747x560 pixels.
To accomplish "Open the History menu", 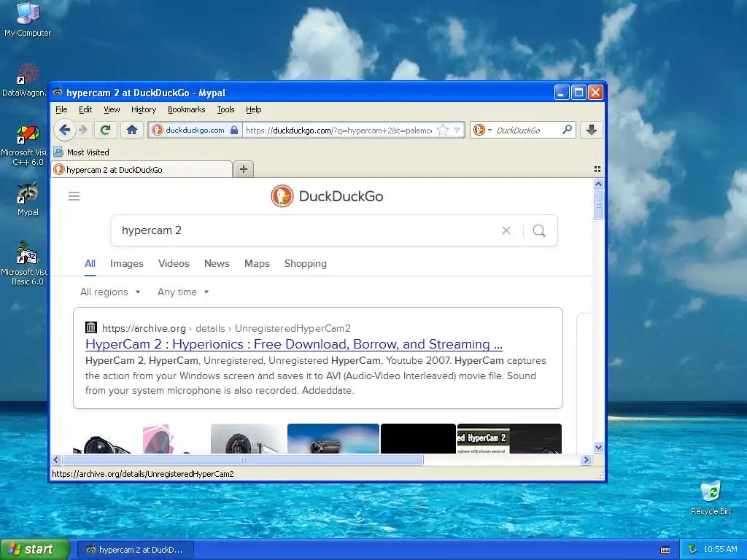I will coord(144,109).
